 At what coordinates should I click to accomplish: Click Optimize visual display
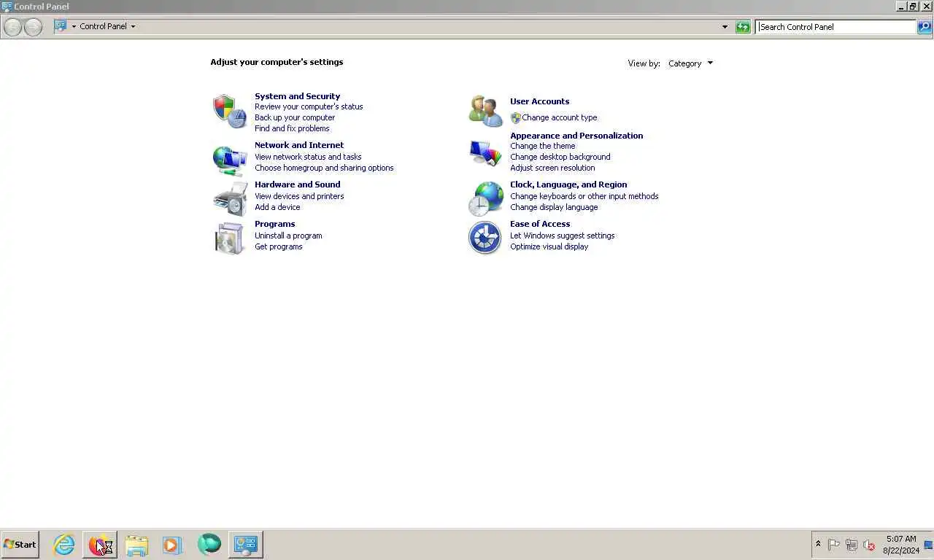549,246
